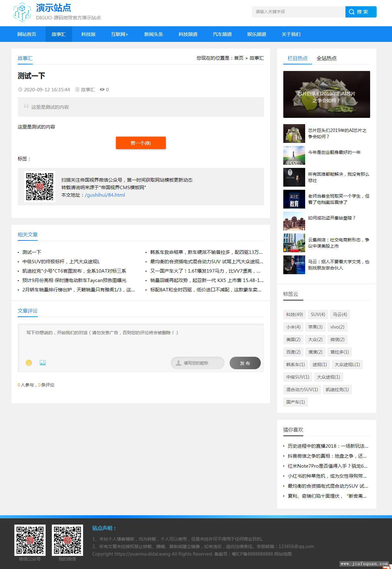Click the site logo cube icon
This screenshot has height=569, width=392.
pos(22,12)
